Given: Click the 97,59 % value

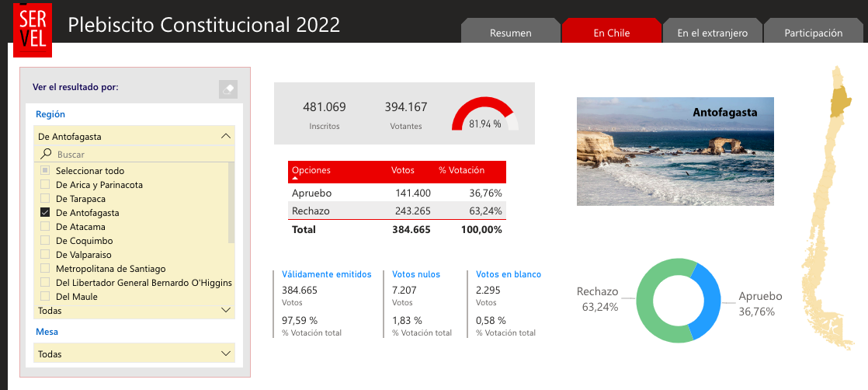Looking at the screenshot, I should coord(300,320).
